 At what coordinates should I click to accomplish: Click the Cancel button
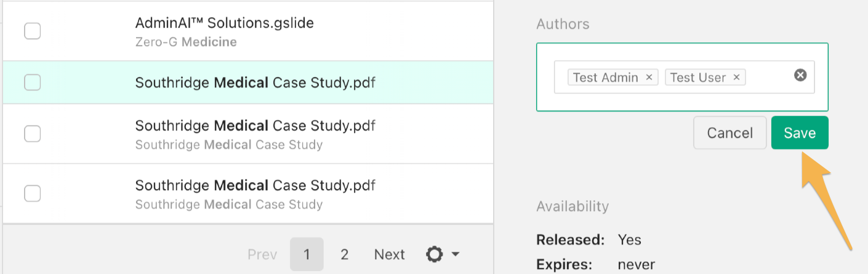[x=730, y=133]
